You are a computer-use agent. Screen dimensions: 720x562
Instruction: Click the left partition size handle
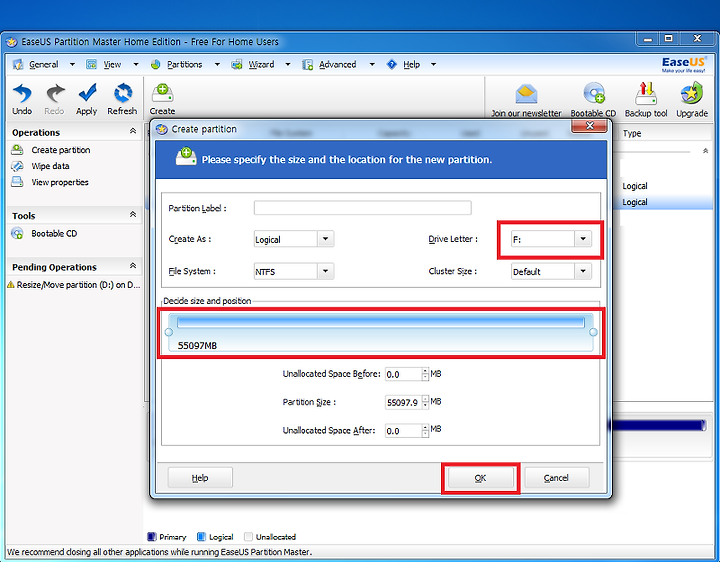pos(169,332)
